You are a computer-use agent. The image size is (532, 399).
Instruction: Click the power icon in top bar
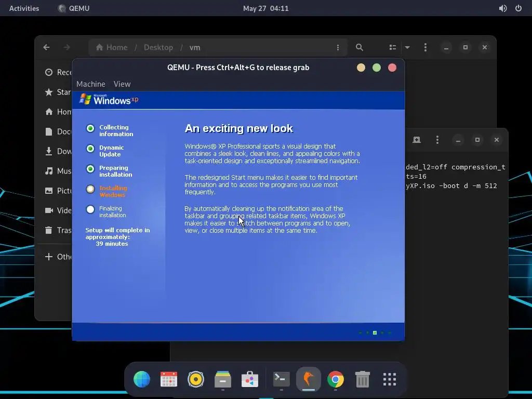518,8
